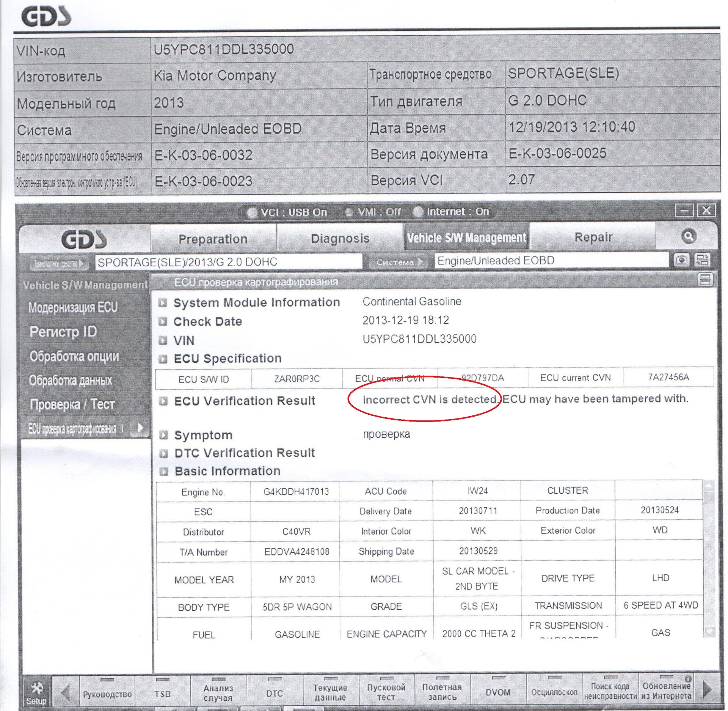Click the ECU S/W ID value ZAR0RP3C

297,379
